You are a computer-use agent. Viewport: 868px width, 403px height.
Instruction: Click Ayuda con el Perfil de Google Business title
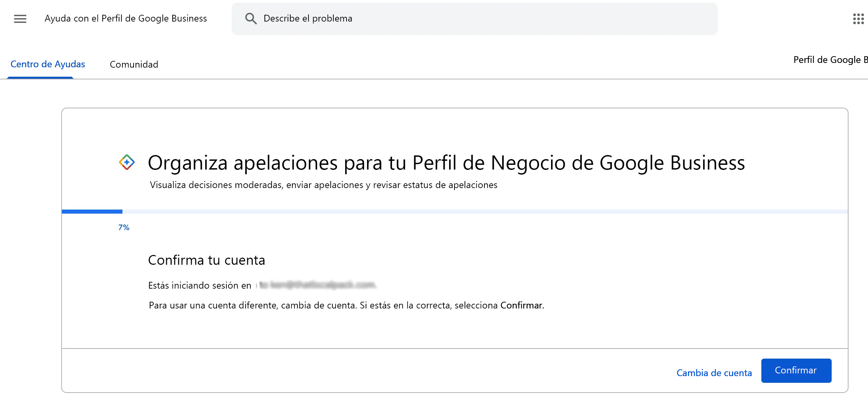[x=126, y=19]
